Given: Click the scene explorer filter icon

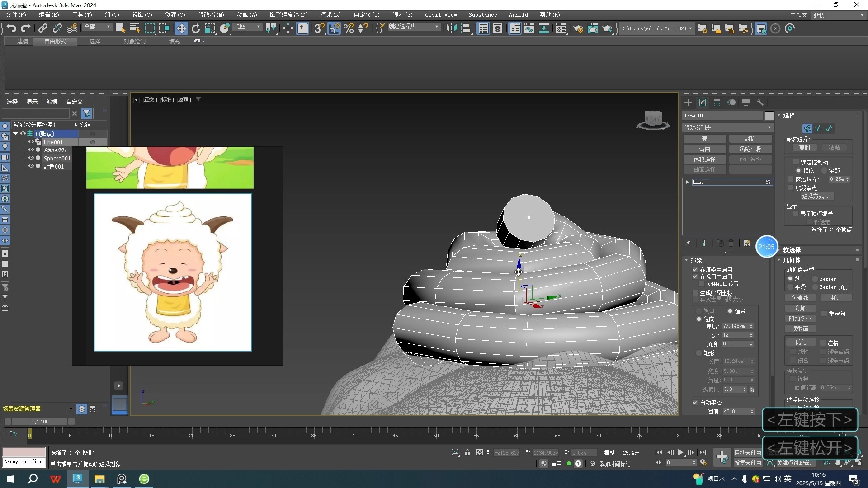Looking at the screenshot, I should (86, 113).
